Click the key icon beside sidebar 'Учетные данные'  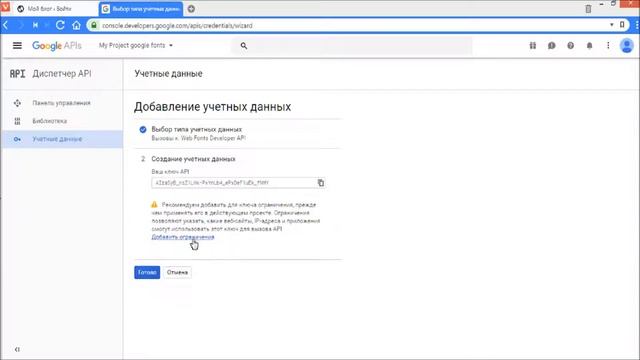(x=17, y=139)
